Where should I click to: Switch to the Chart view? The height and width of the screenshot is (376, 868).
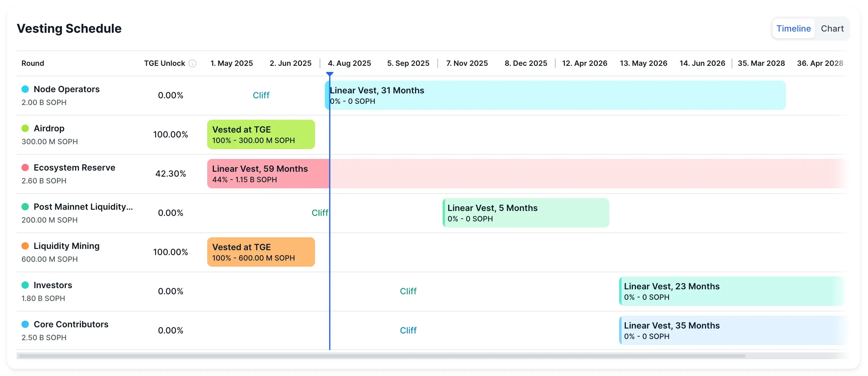(x=832, y=28)
